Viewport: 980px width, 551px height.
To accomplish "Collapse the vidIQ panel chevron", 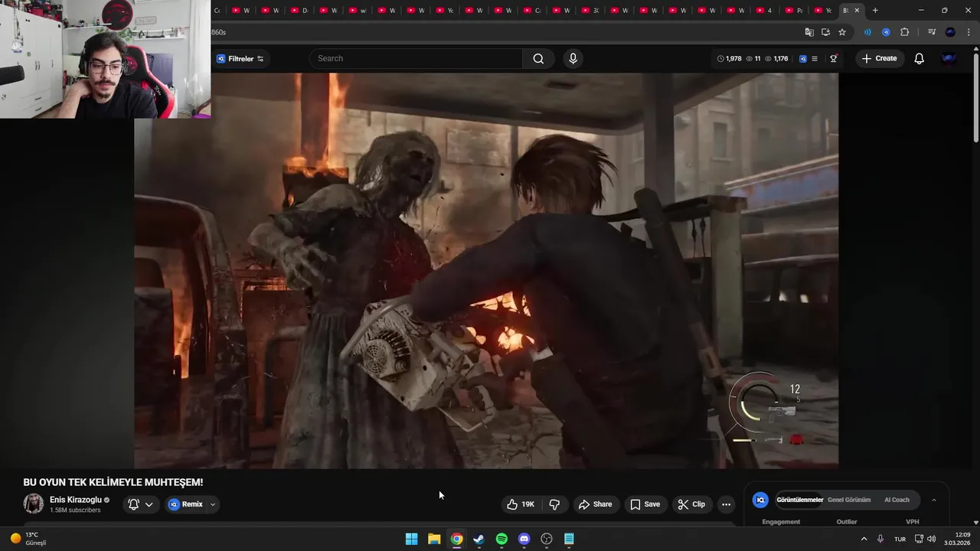I will pos(933,500).
